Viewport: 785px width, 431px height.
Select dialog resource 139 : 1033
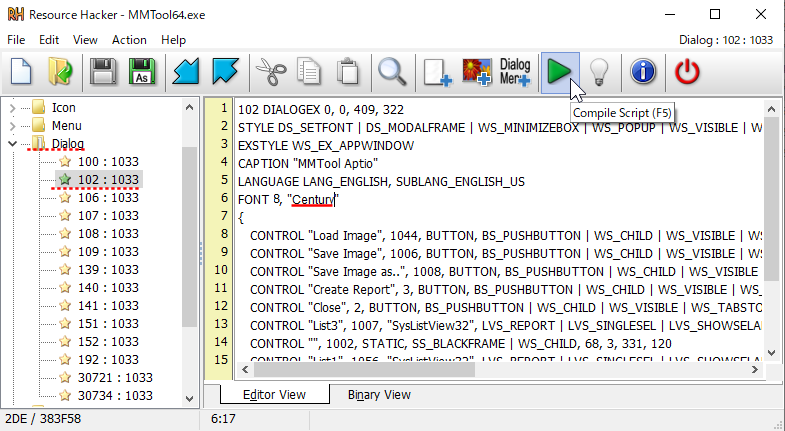tap(108, 269)
